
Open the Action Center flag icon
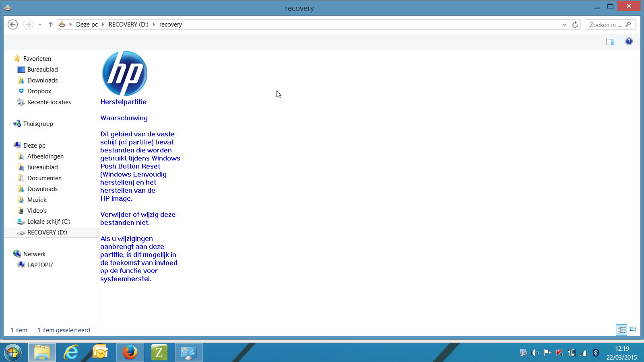pos(547,353)
